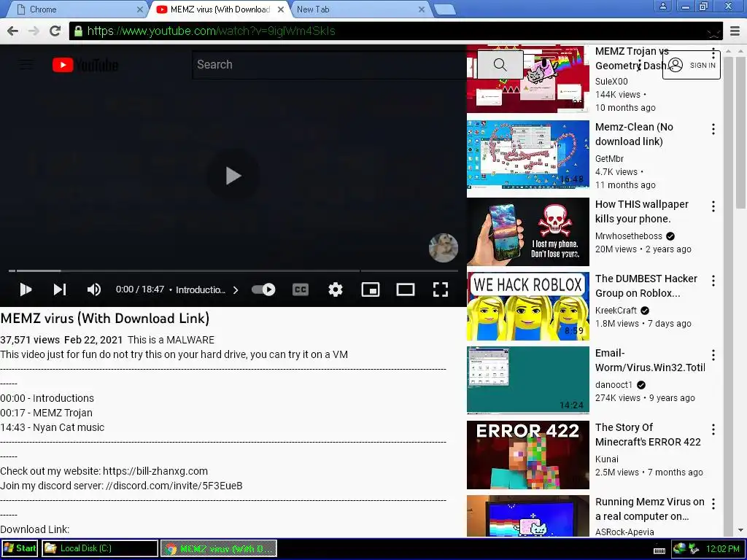Image resolution: width=747 pixels, height=560 pixels.
Task: Close the New Tab tab
Action: click(422, 9)
